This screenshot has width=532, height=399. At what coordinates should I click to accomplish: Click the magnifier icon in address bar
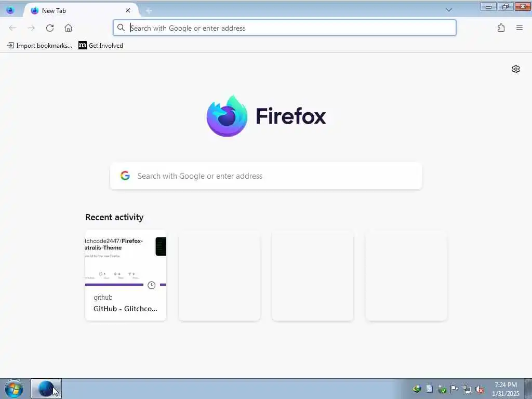coord(121,28)
